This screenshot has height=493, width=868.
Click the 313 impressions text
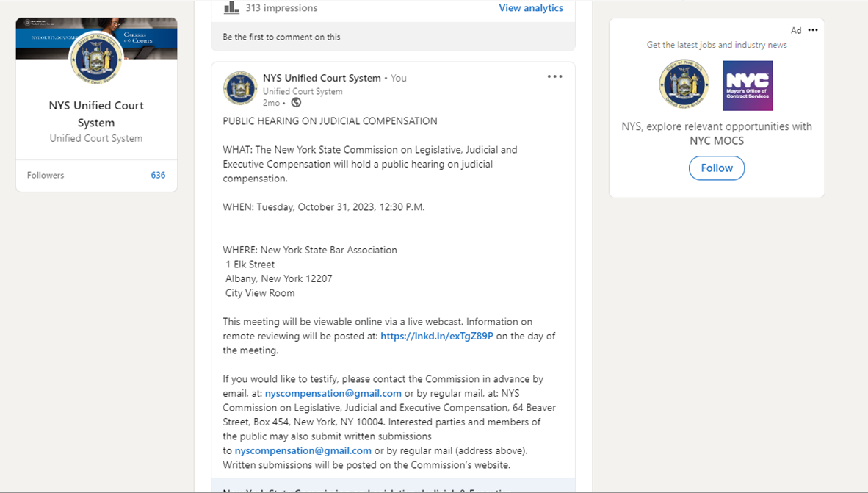click(x=281, y=8)
